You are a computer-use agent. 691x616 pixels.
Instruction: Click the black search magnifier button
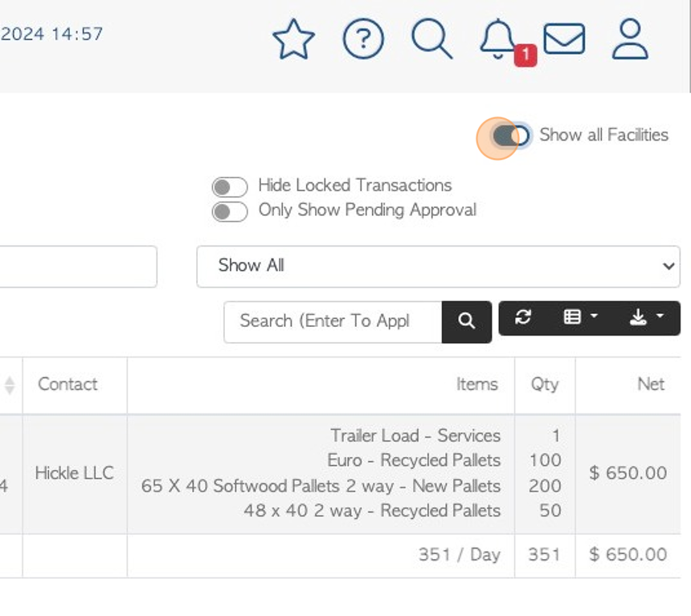[467, 322]
